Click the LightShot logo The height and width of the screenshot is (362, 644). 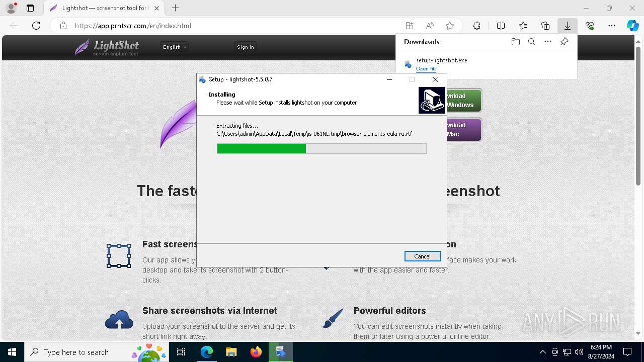pyautogui.click(x=107, y=47)
